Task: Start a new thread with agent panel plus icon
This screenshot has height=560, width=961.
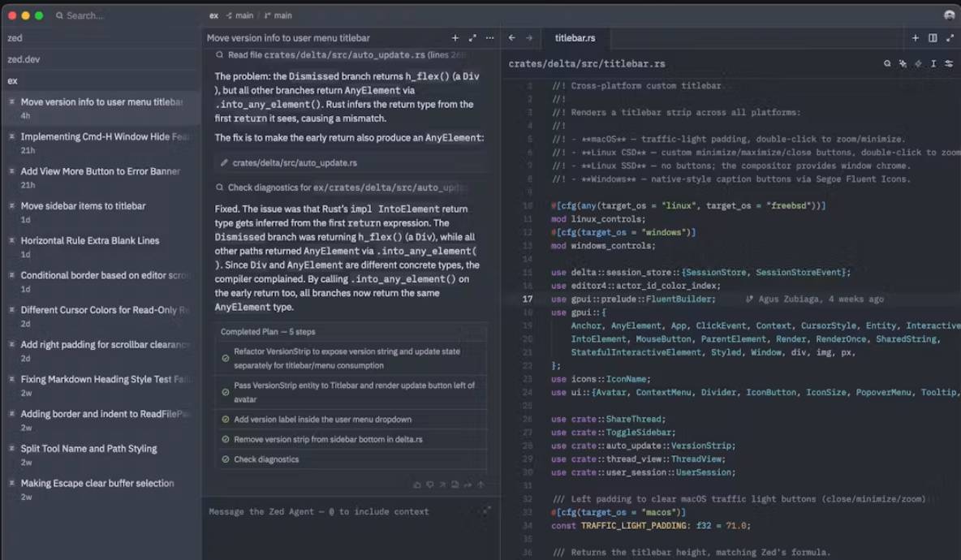Action: pyautogui.click(x=455, y=38)
